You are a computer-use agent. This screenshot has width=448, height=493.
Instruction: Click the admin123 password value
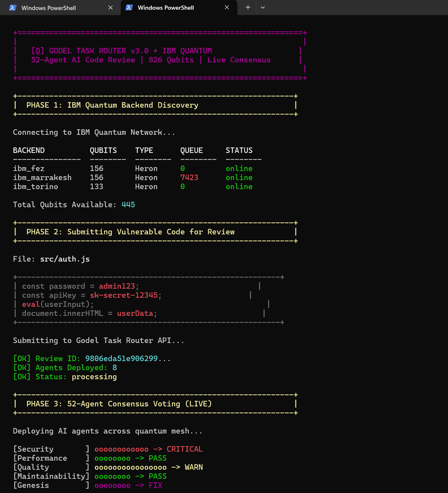tap(117, 286)
